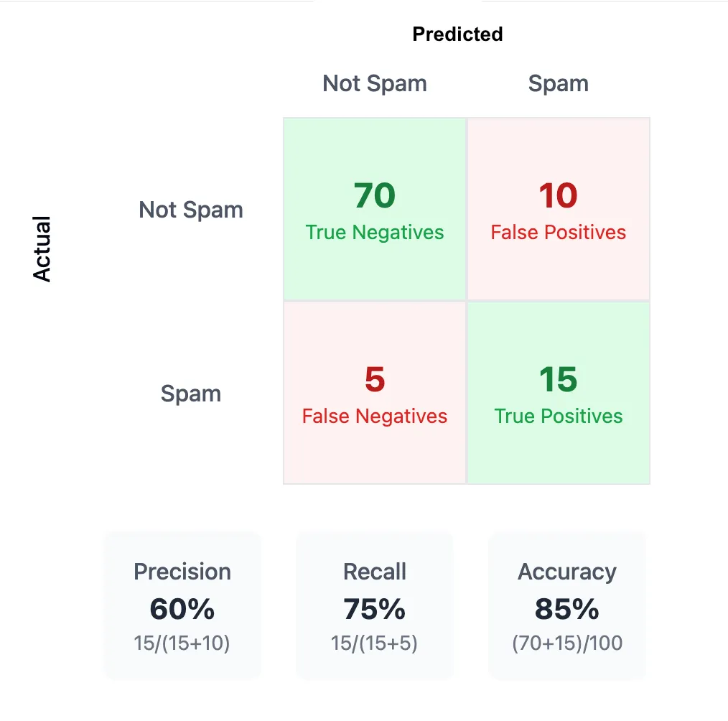Image resolution: width=728 pixels, height=721 pixels.
Task: Click the vertical Actual axis label
Action: point(42,248)
